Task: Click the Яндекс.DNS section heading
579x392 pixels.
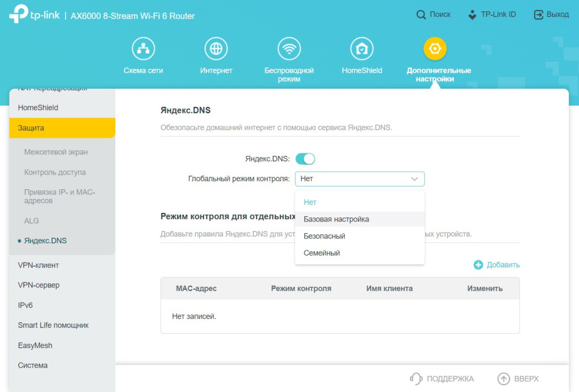Action: click(185, 110)
